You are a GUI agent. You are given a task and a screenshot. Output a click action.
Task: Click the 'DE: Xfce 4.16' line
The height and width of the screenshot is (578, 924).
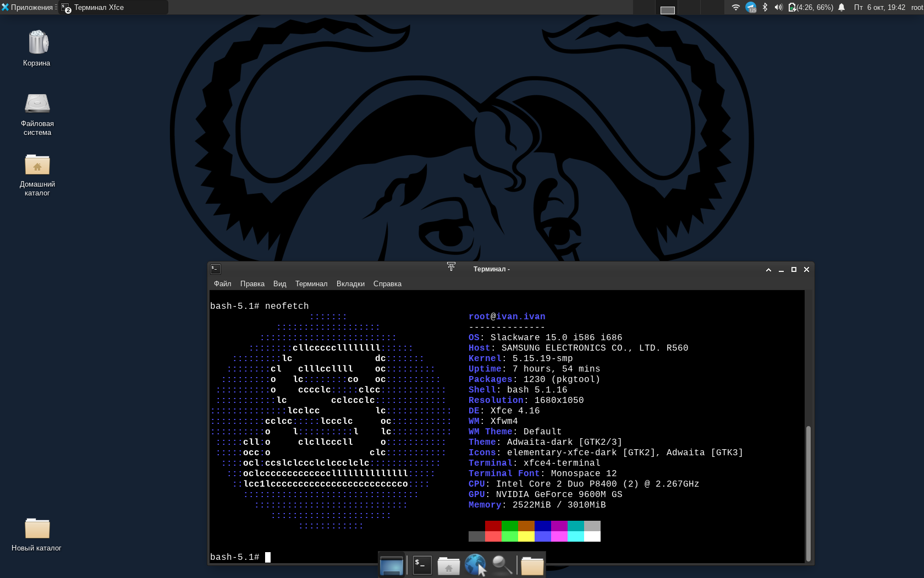[504, 411]
